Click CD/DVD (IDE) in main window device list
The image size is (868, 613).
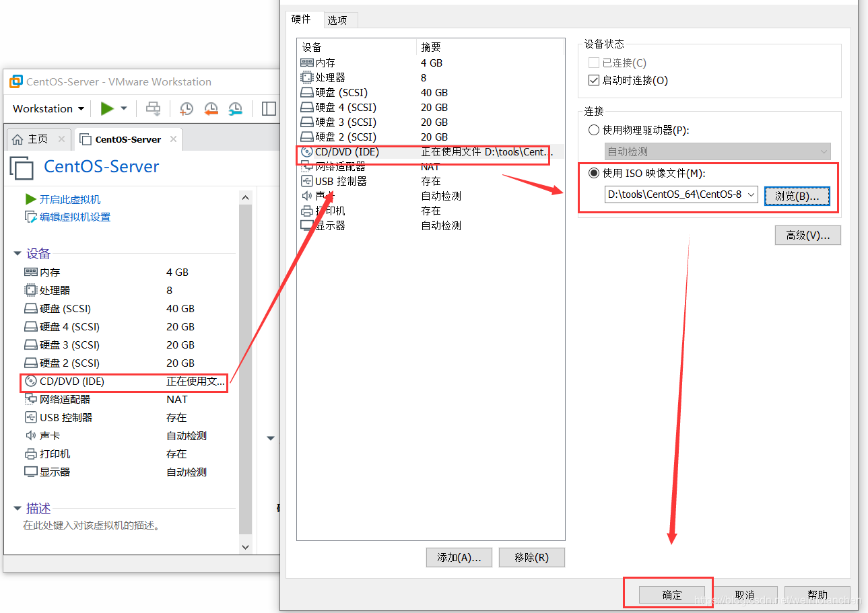pyautogui.click(x=125, y=382)
